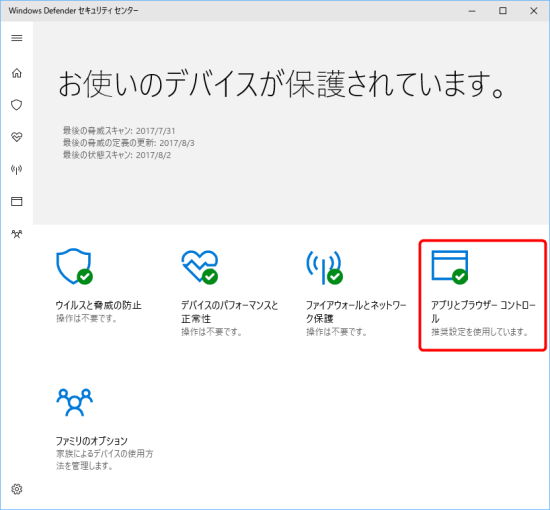Click お使いのデバイスが保護されています heading

click(282, 84)
